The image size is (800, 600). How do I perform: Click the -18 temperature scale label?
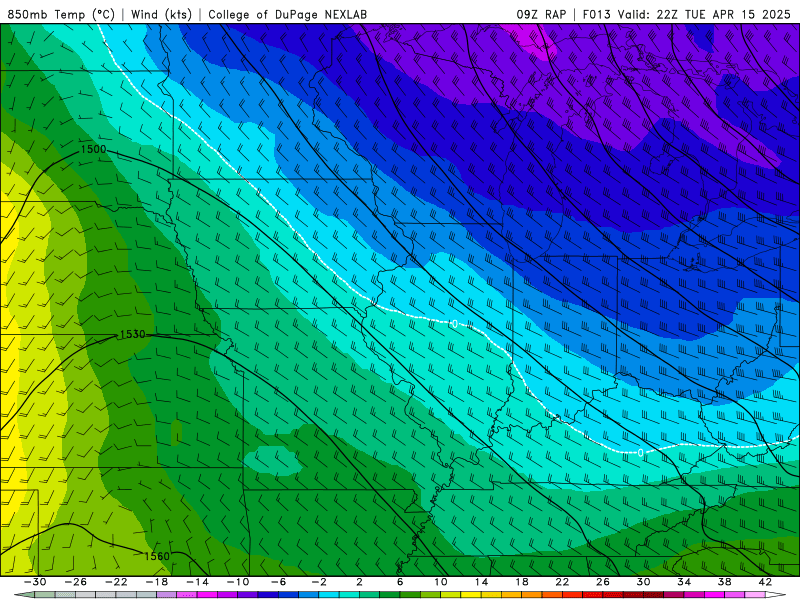[157, 582]
